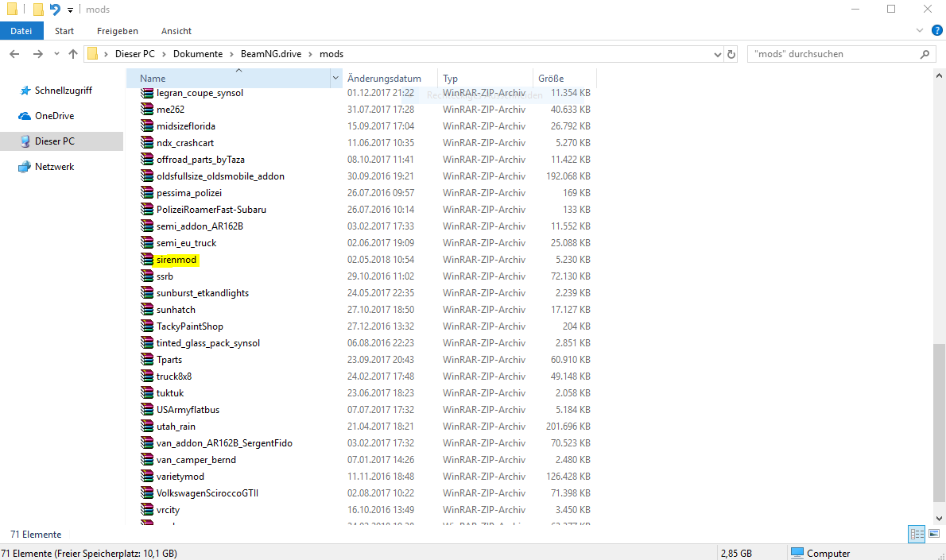Viewport: 946px width, 560px height.
Task: Click the varietymod archive icon
Action: 146,477
